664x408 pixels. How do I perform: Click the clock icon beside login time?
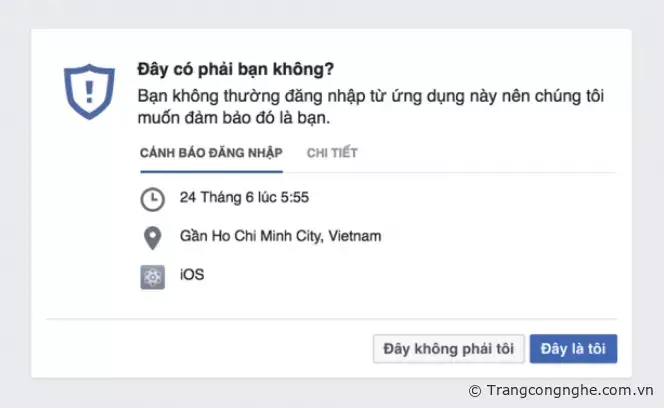pos(152,199)
